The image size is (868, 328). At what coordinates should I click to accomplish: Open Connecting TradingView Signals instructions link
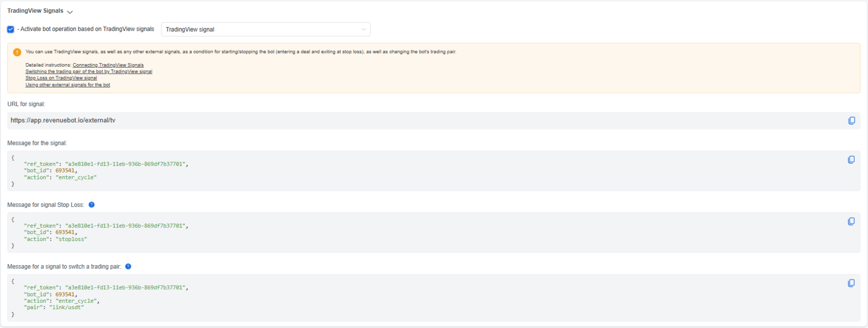click(x=108, y=65)
